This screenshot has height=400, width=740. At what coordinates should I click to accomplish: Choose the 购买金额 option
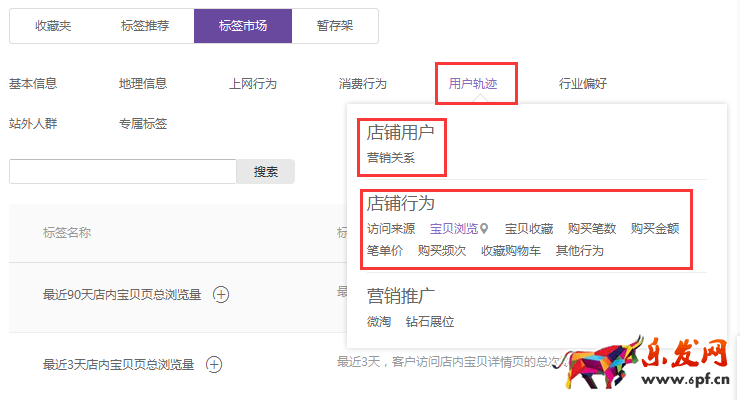coord(655,229)
